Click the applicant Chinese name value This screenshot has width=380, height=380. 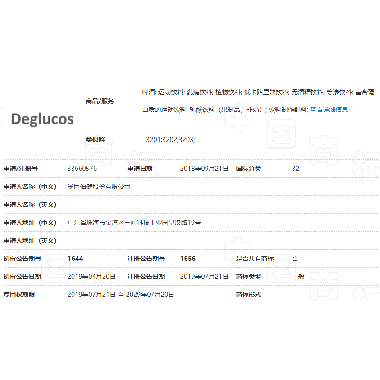(99, 187)
